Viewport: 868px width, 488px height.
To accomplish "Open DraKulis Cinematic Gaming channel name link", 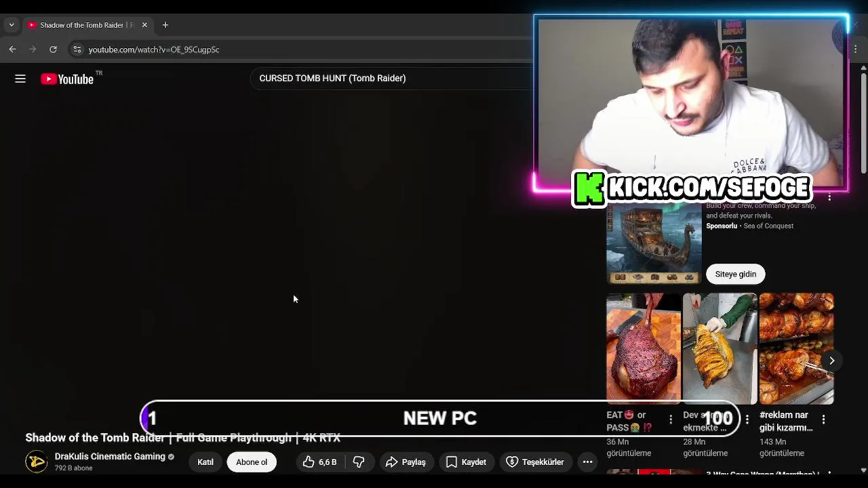I will click(110, 457).
